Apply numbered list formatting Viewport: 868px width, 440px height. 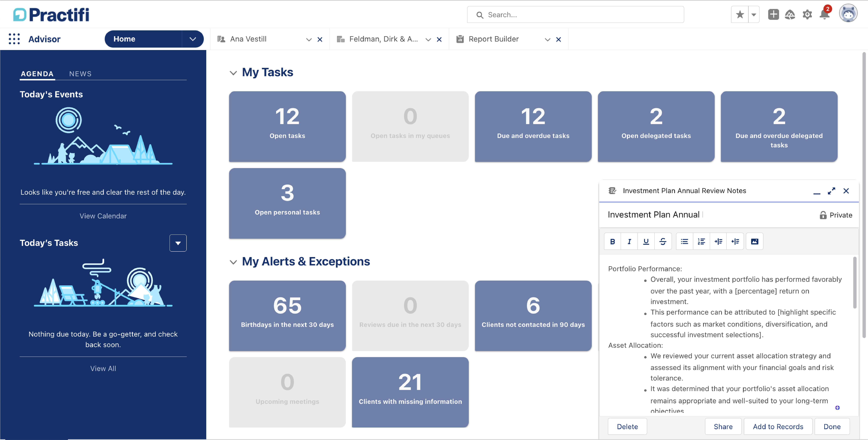pyautogui.click(x=701, y=241)
